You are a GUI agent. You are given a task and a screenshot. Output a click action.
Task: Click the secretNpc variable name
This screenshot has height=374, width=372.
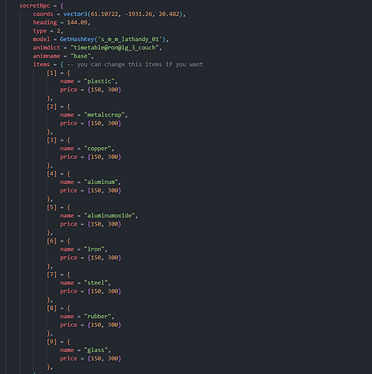click(x=35, y=6)
